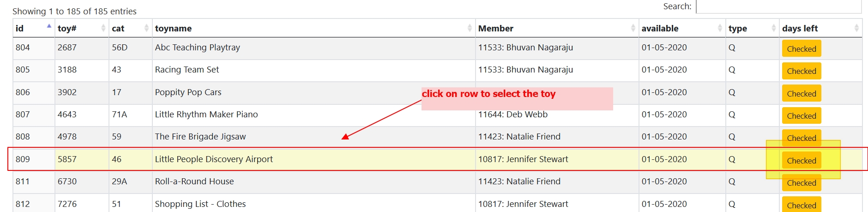Click Checked button for Roll-a-Round House
The width and height of the screenshot is (868, 212).
click(x=801, y=183)
